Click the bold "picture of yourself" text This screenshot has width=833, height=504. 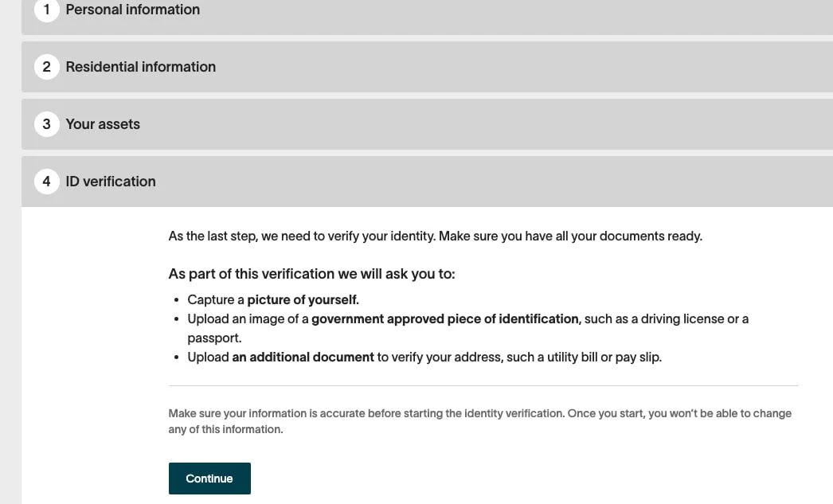303,300
